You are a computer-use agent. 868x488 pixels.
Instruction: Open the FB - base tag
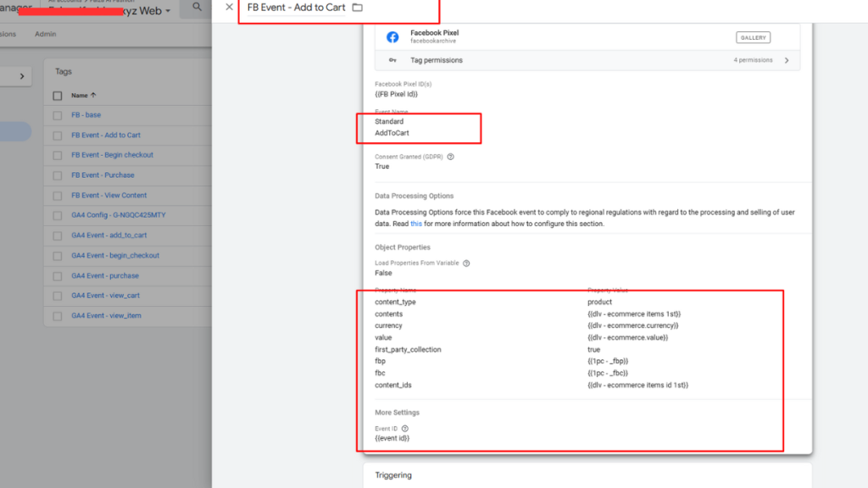[86, 115]
